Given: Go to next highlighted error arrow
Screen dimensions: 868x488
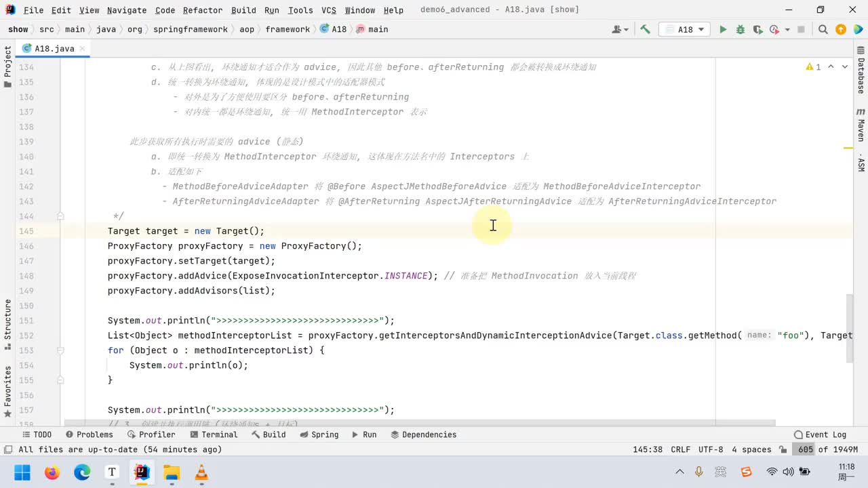Looking at the screenshot, I should [x=845, y=66].
